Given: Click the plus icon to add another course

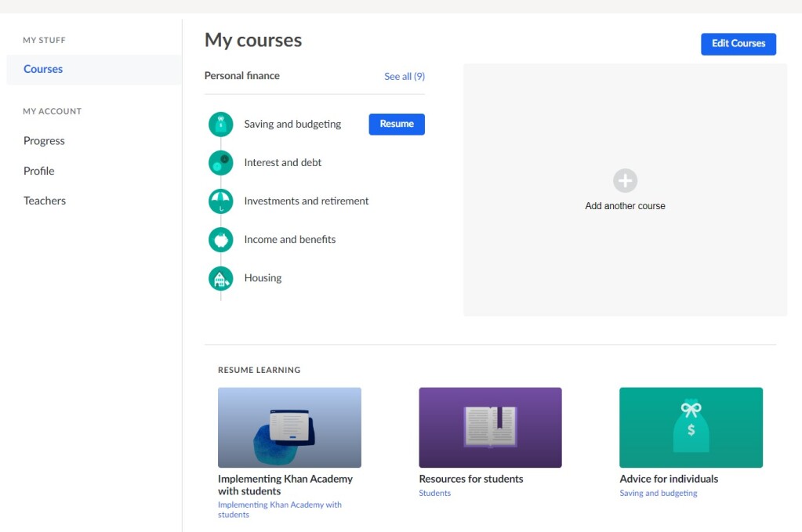Looking at the screenshot, I should point(625,181).
